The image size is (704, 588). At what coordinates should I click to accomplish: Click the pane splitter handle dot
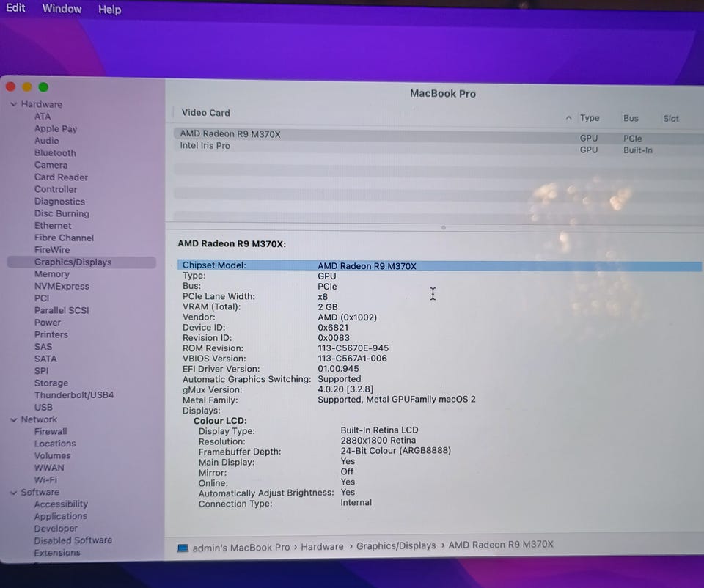pos(443,227)
